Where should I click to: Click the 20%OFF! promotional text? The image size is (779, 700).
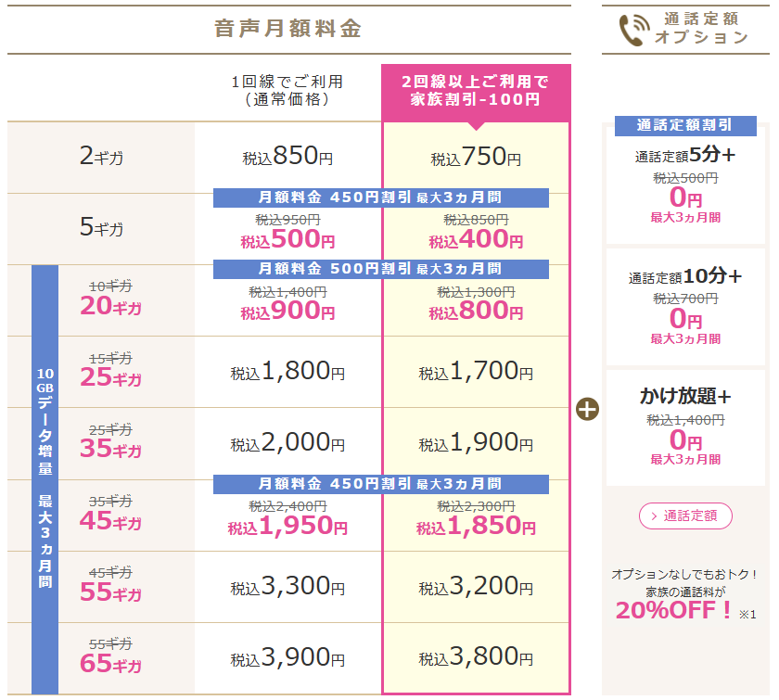[673, 610]
